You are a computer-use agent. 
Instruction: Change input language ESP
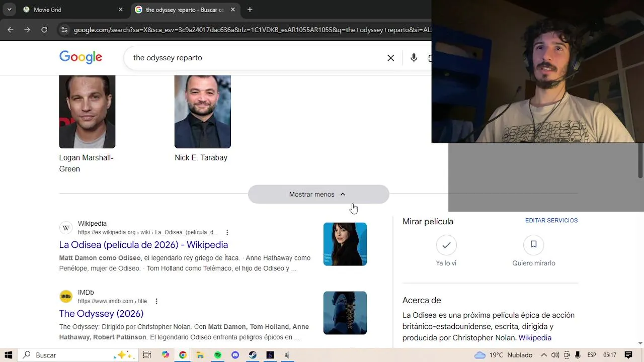592,355
